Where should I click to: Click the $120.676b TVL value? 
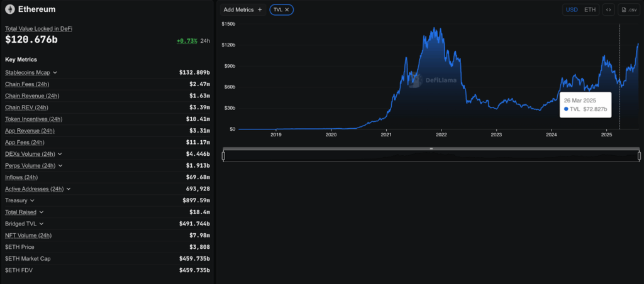pos(31,40)
